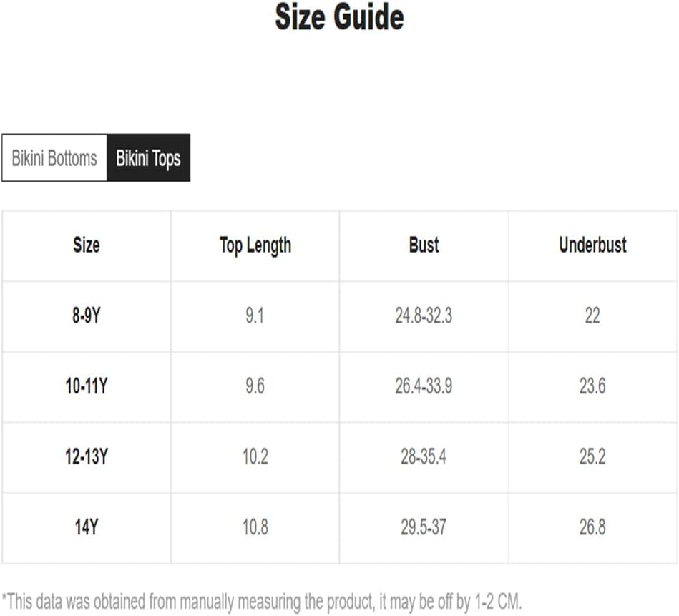
Task: Select the 14Y size row label
Action: click(87, 527)
